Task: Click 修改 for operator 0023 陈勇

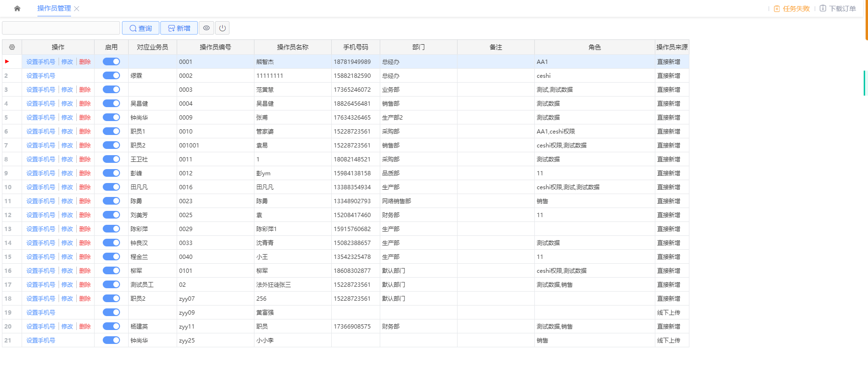Action: (x=67, y=201)
